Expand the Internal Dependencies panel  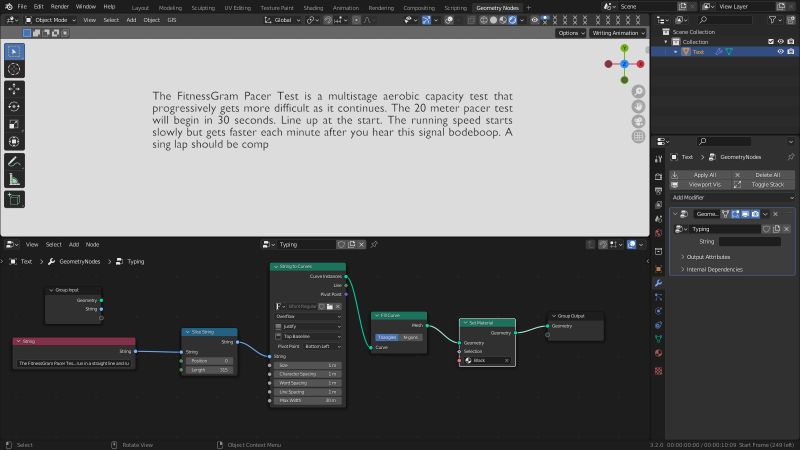(714, 269)
